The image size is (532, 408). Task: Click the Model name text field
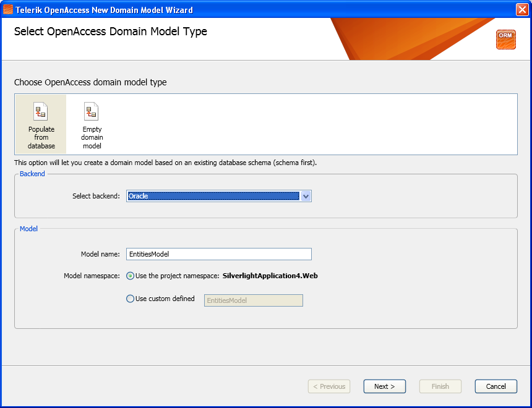point(218,254)
